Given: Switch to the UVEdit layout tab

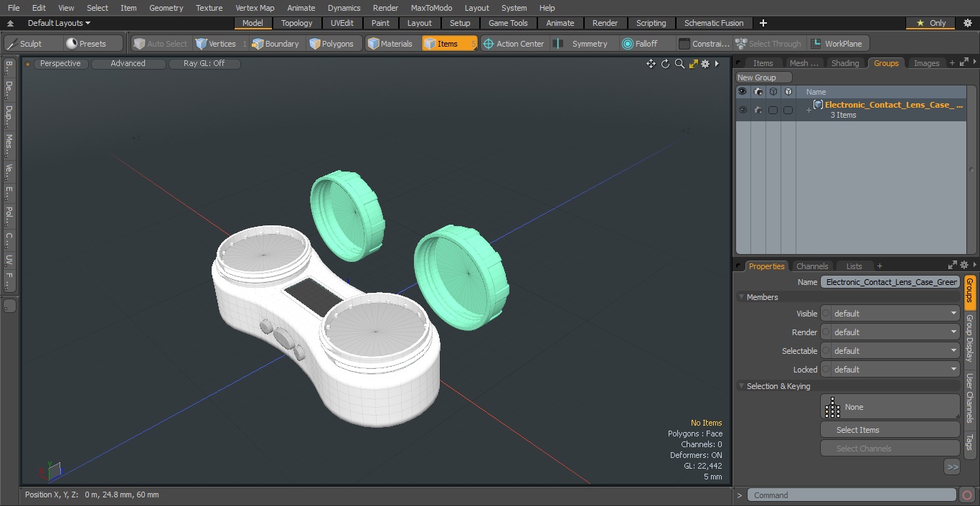Looking at the screenshot, I should (x=341, y=23).
